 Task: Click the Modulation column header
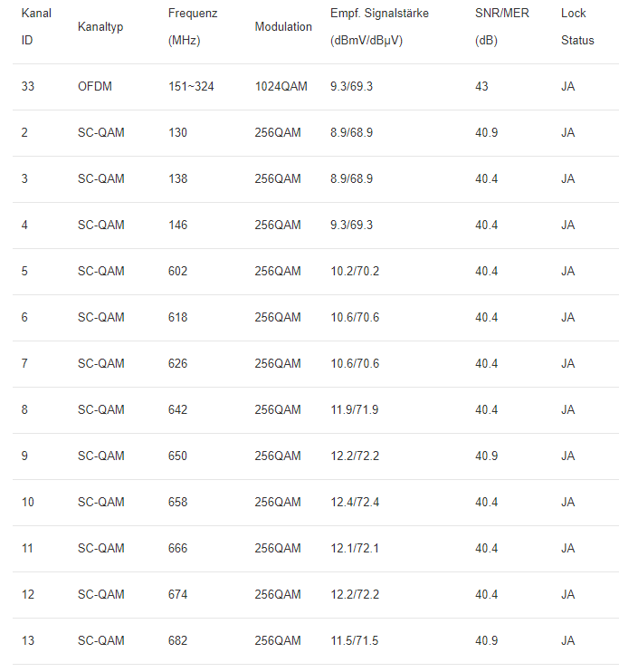(x=283, y=26)
